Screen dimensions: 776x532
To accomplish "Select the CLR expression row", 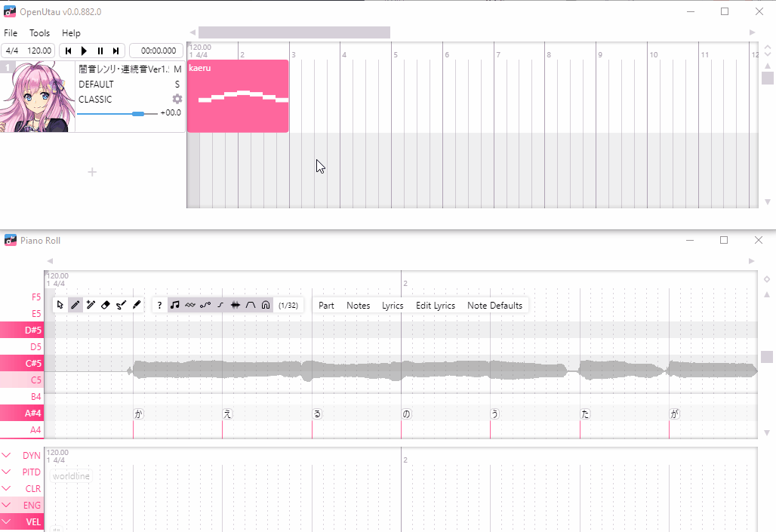I will [x=22, y=488].
